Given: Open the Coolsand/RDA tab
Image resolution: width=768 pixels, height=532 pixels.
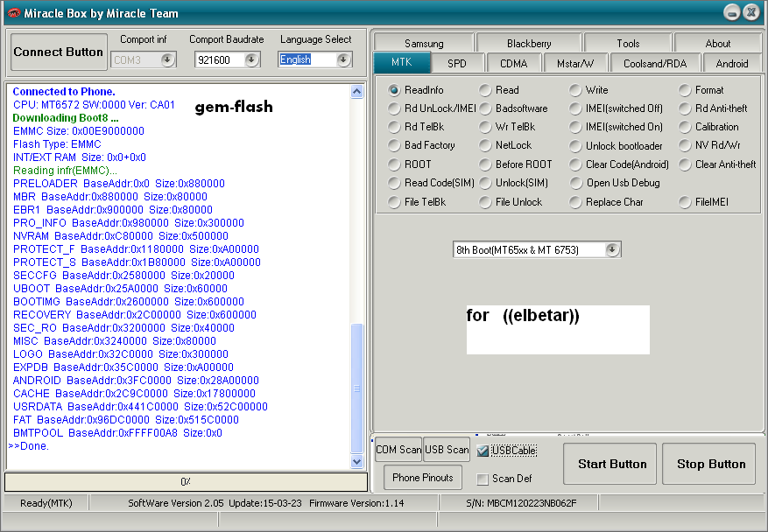Looking at the screenshot, I should point(655,64).
